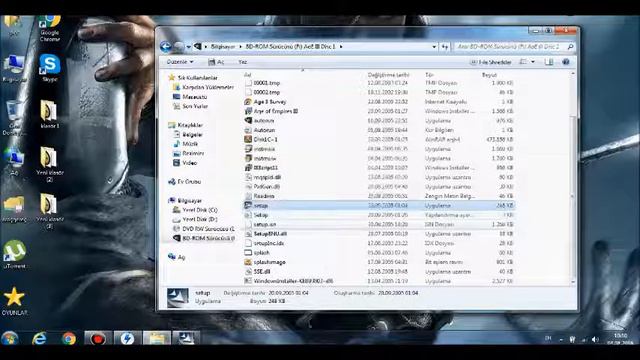The image size is (640, 360).
Task: Select the Age 3 Survey shortcut icon
Action: tap(248, 102)
